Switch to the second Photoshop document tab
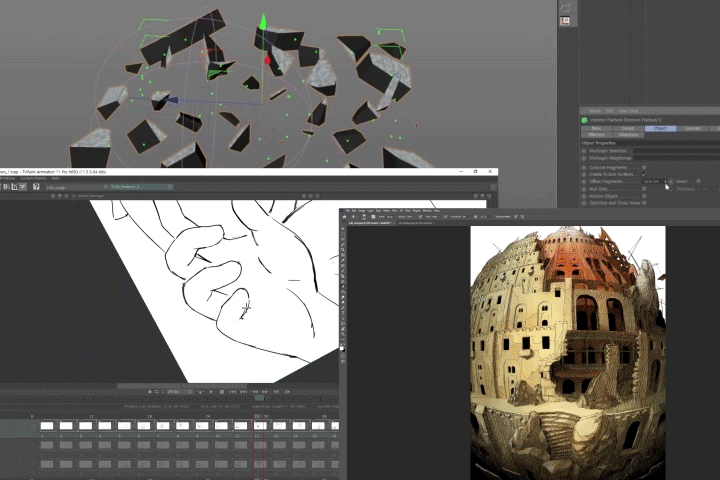720x480 pixels. (416, 223)
